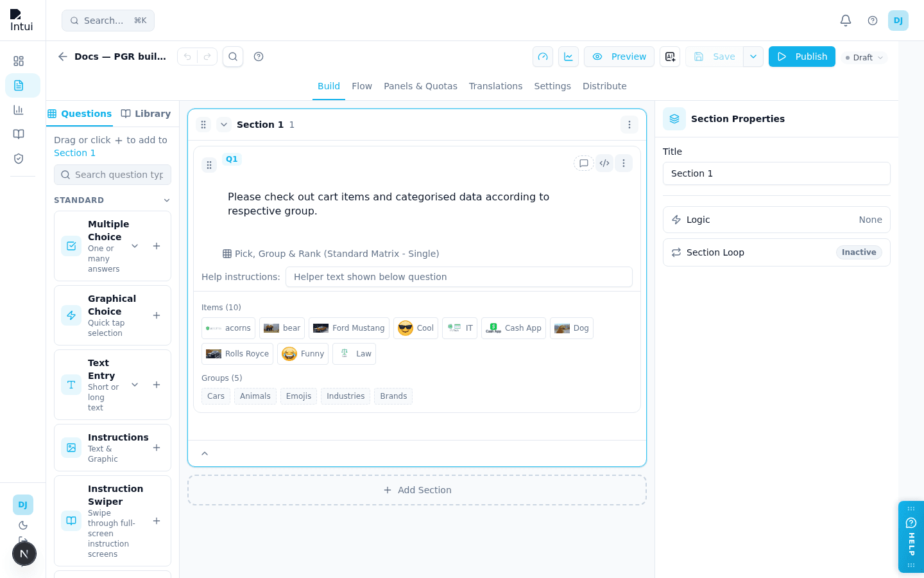Open Q1 more options menu
Viewport: 924px width, 578px height.
coord(624,163)
